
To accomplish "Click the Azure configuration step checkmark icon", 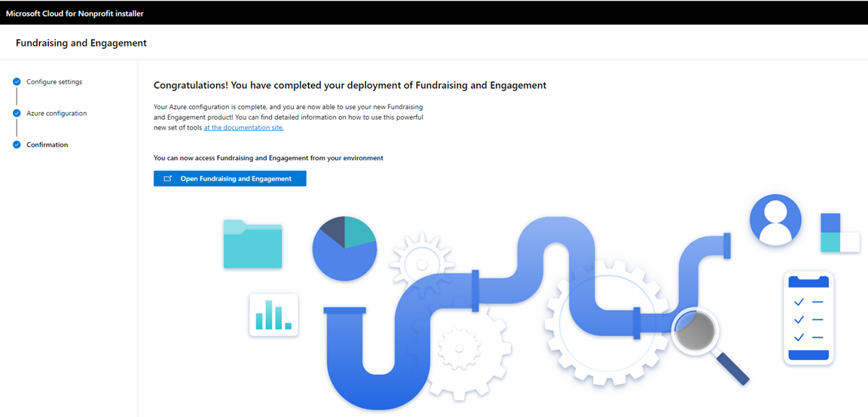I will point(17,114).
